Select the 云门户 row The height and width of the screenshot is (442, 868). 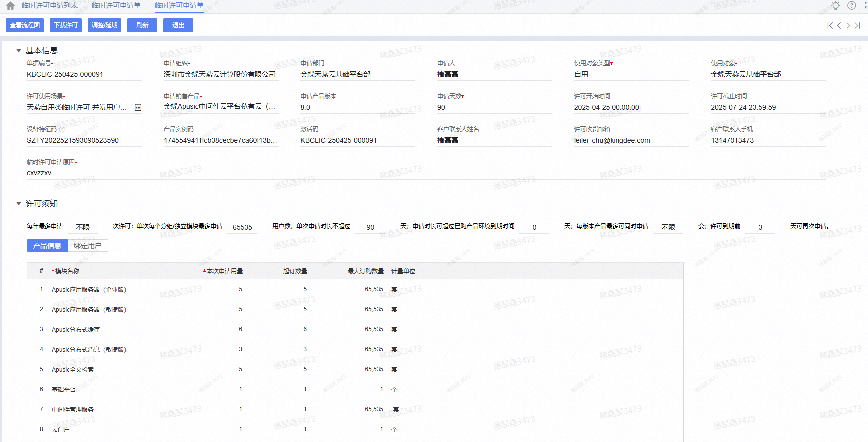tap(355, 429)
